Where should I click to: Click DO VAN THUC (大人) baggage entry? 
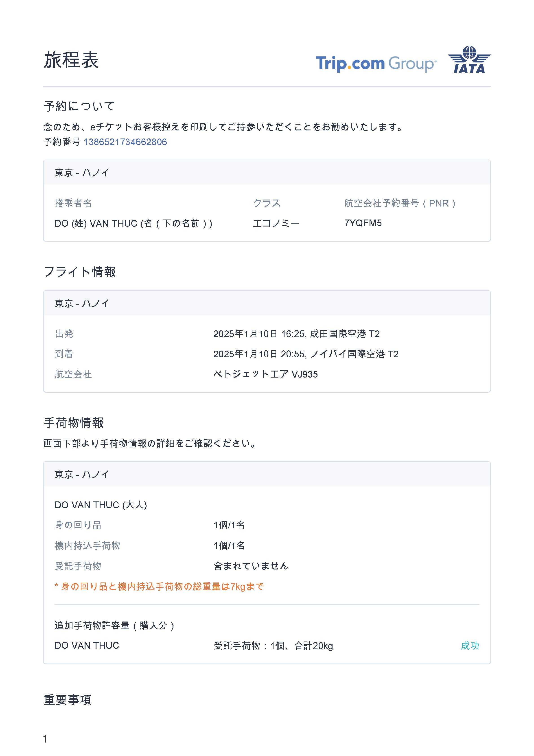(101, 505)
